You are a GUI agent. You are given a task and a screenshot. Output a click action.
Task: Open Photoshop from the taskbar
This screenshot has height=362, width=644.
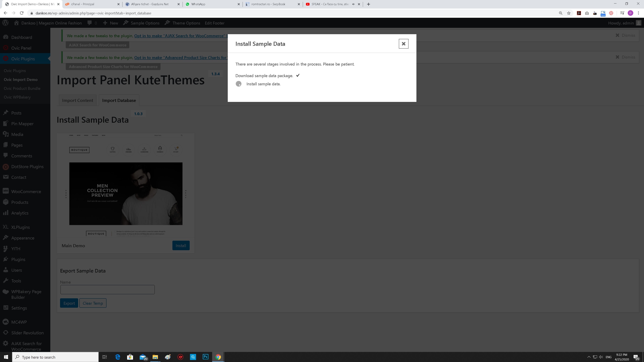[x=205, y=357]
